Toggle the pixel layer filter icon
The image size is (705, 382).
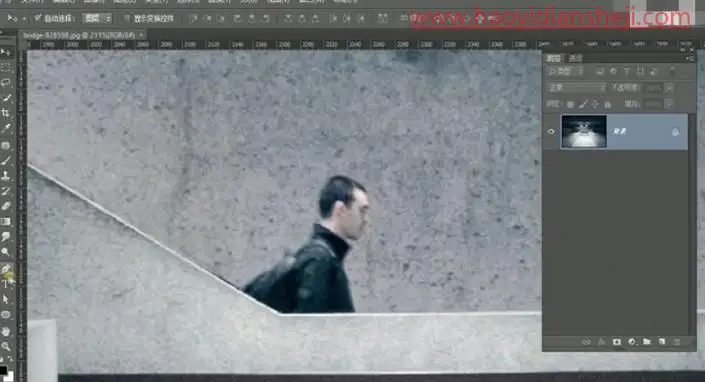tap(600, 71)
